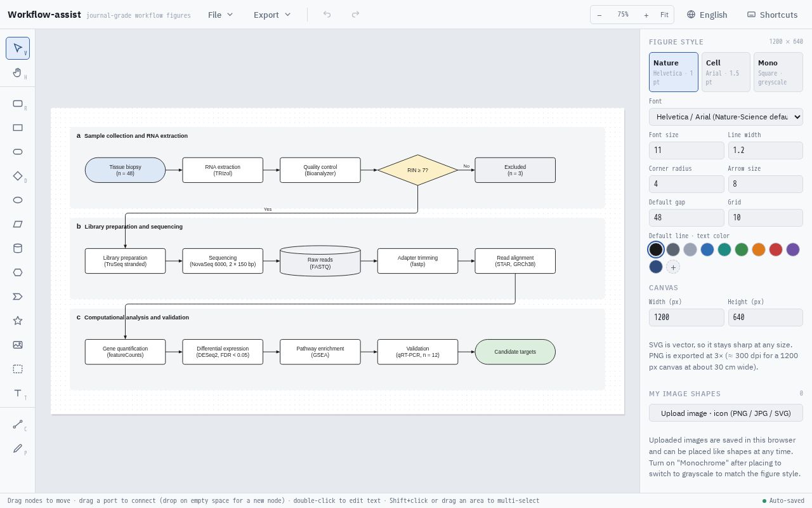Redo the last undone action
Image resolution: width=812 pixels, height=508 pixels.
click(x=355, y=15)
